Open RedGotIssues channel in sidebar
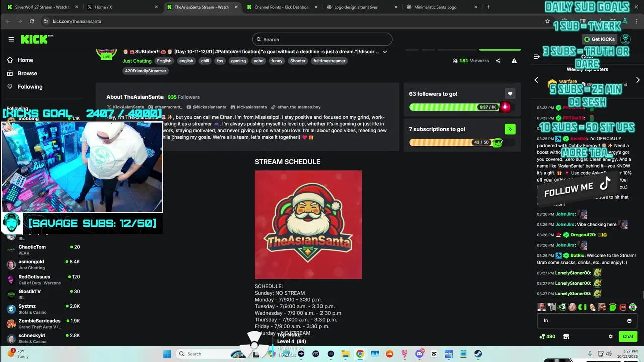The height and width of the screenshot is (362, 644). pyautogui.click(x=43, y=280)
